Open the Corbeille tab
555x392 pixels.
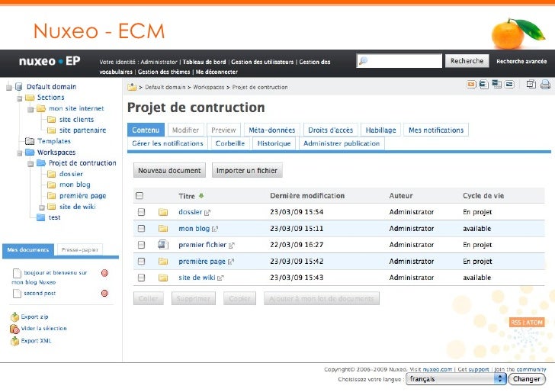[230, 143]
